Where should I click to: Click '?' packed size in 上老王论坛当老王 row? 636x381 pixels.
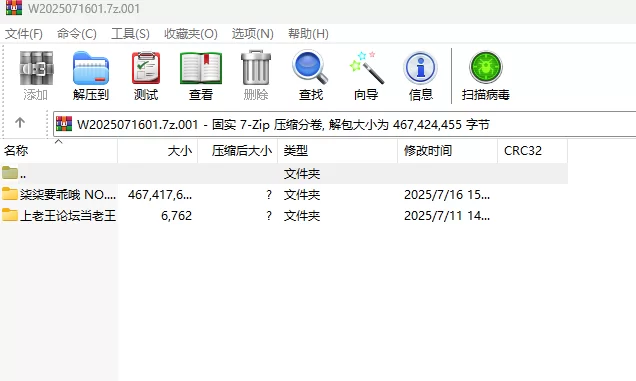269,215
